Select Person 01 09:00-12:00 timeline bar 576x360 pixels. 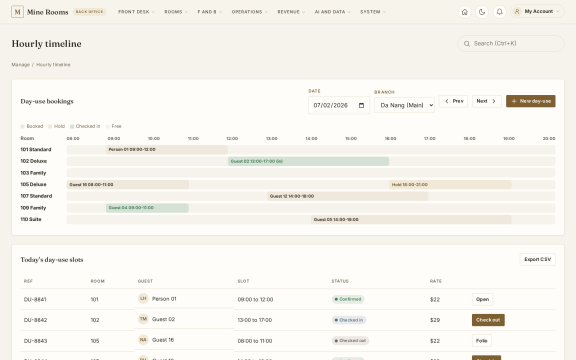(167, 150)
